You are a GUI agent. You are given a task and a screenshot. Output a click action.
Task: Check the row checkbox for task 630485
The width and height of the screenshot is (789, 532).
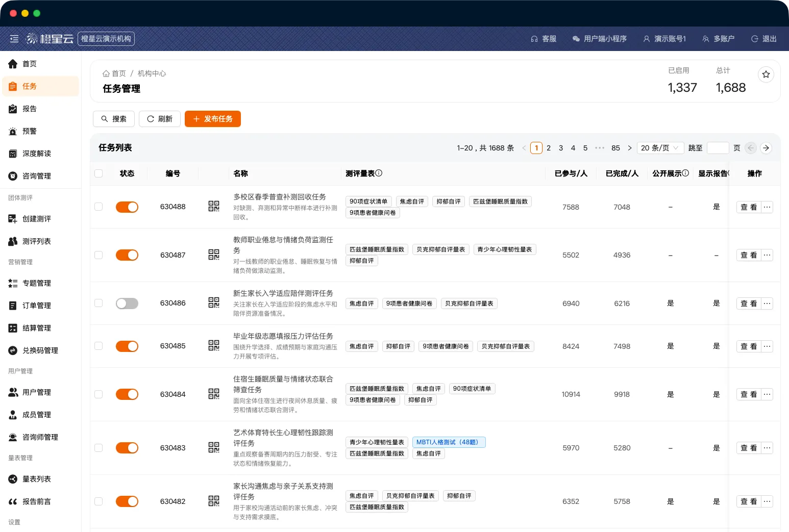(x=98, y=346)
